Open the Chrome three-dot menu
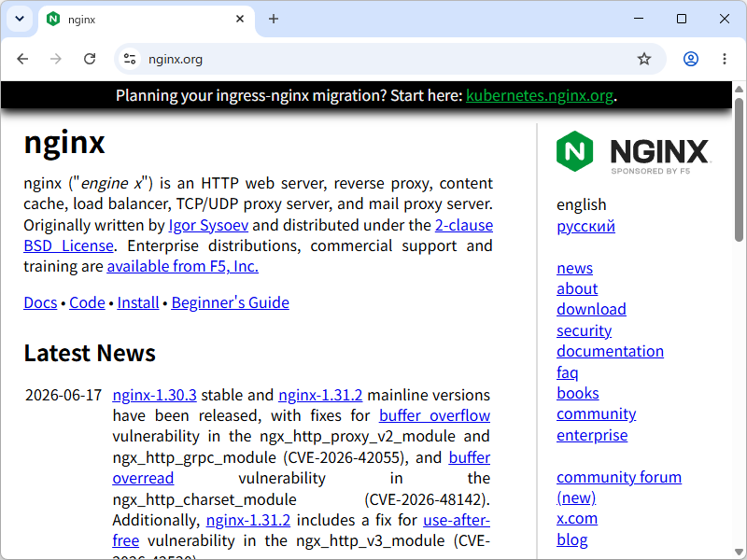This screenshot has width=747, height=560. click(725, 59)
